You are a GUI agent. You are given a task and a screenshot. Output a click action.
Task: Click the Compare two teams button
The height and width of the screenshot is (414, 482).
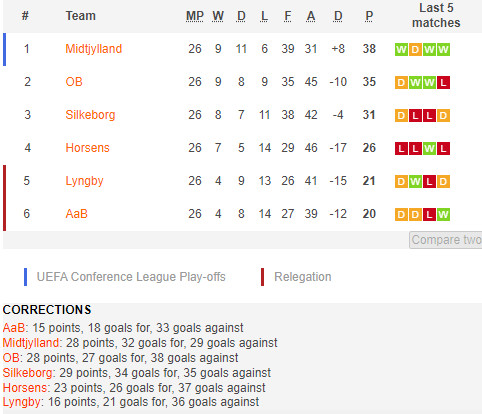pos(446,240)
